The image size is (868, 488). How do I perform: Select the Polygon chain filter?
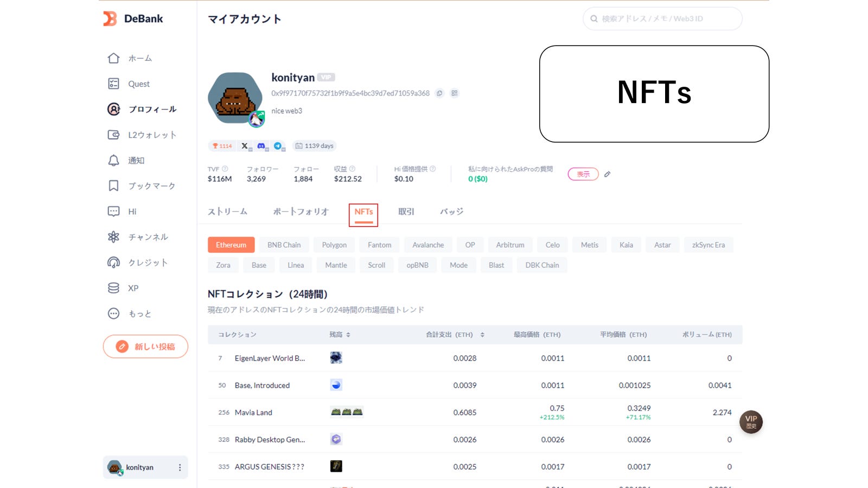tap(334, 245)
